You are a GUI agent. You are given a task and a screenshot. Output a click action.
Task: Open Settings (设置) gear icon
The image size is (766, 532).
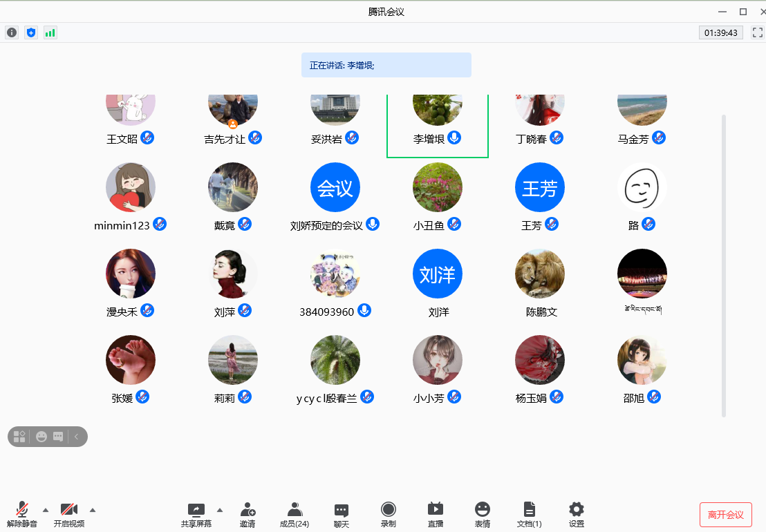coord(577,515)
